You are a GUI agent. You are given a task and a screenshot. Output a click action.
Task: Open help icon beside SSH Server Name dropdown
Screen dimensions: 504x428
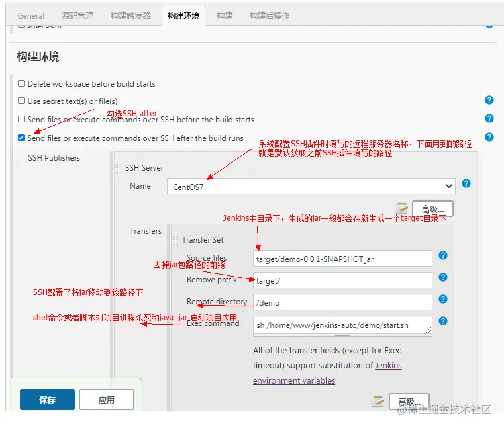coord(466,183)
